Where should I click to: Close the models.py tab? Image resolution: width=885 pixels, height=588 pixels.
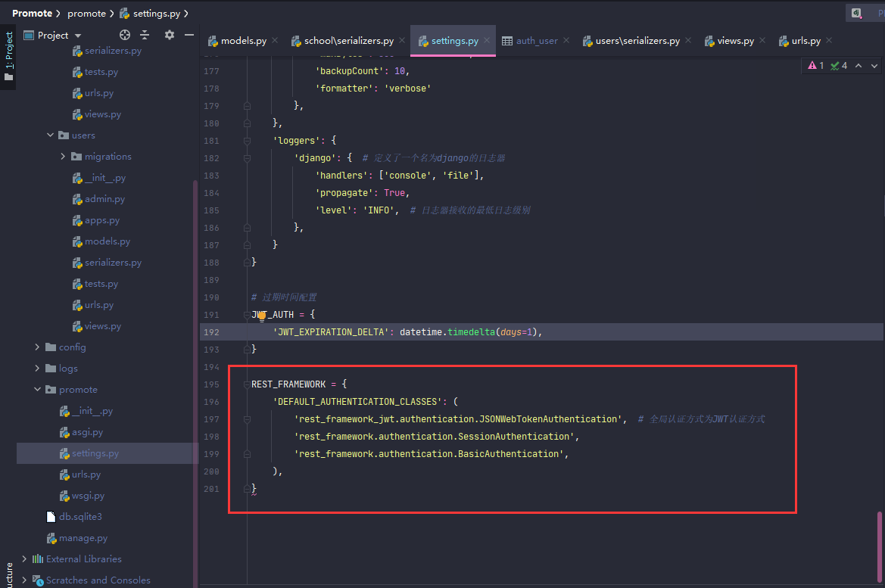275,40
